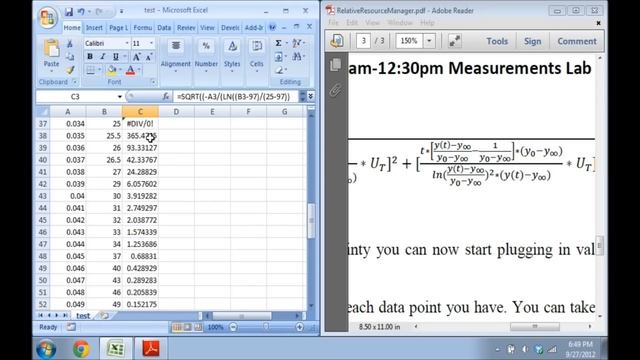Click the Read Mode expand icon in Reader

click(x=454, y=41)
